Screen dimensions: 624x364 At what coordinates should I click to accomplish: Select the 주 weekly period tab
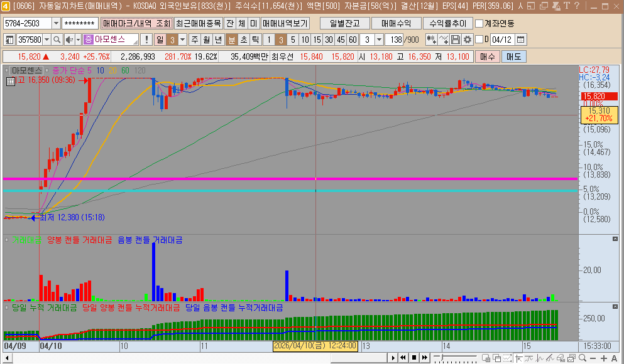[195, 40]
